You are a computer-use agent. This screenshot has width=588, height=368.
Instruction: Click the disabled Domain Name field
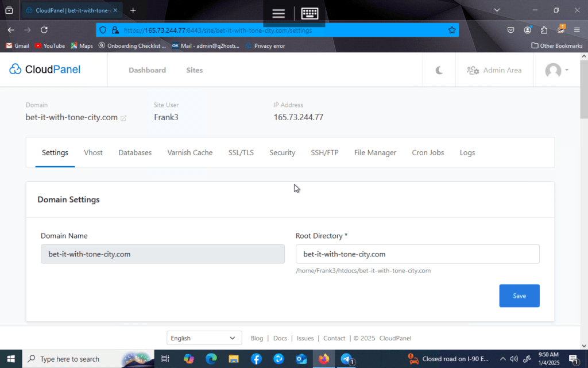click(163, 254)
